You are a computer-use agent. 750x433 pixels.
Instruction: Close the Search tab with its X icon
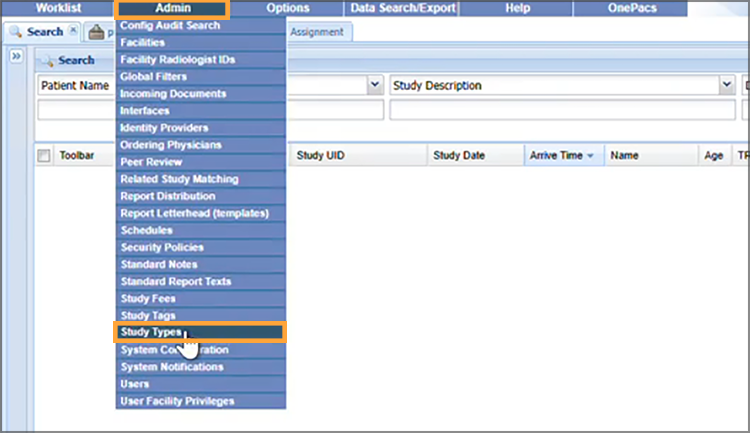[x=73, y=32]
